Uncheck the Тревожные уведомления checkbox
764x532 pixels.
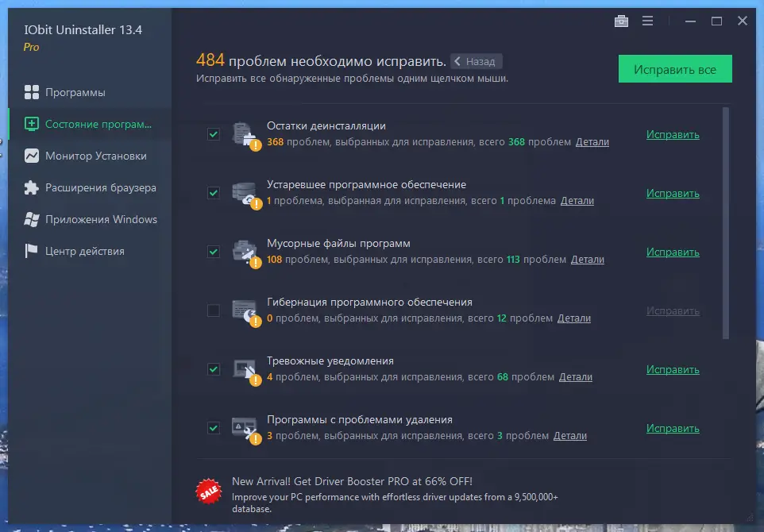[214, 369]
